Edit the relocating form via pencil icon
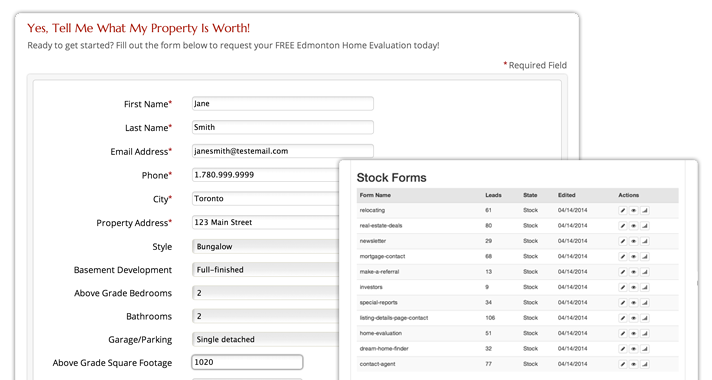The image size is (712, 380). point(623,210)
